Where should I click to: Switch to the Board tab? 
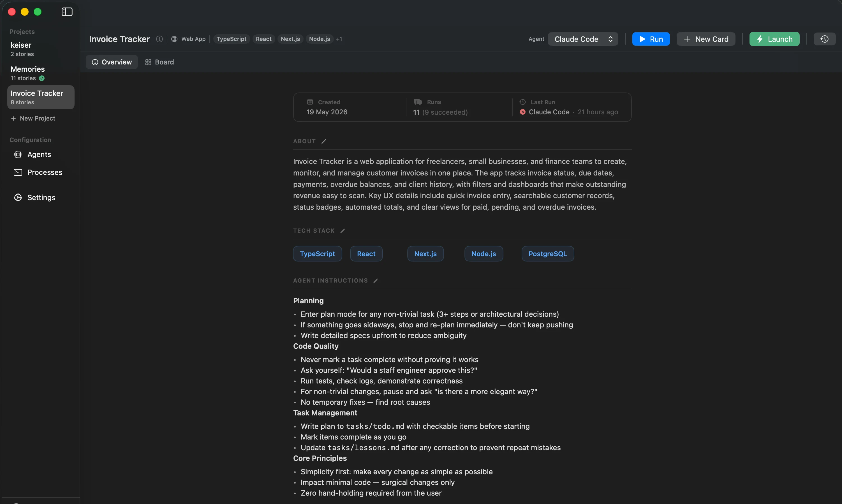click(159, 62)
